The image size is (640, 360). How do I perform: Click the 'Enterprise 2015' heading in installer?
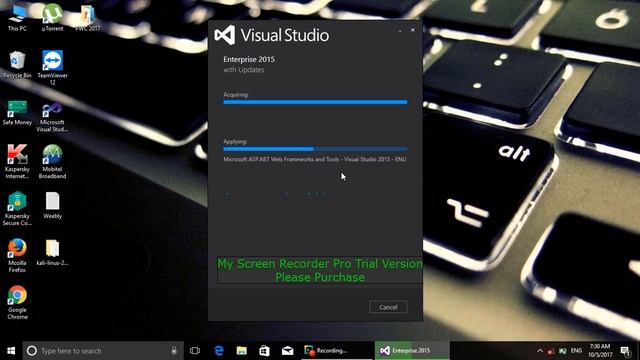[249, 60]
